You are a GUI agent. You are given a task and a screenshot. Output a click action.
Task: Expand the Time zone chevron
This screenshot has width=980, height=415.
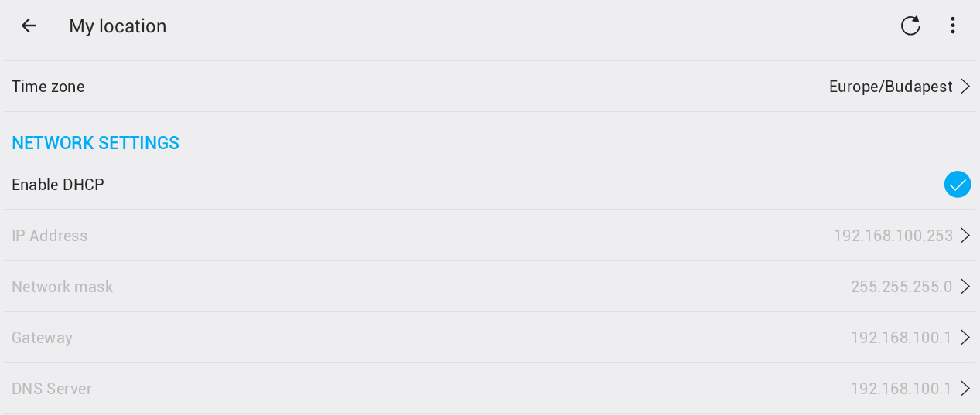click(x=965, y=87)
